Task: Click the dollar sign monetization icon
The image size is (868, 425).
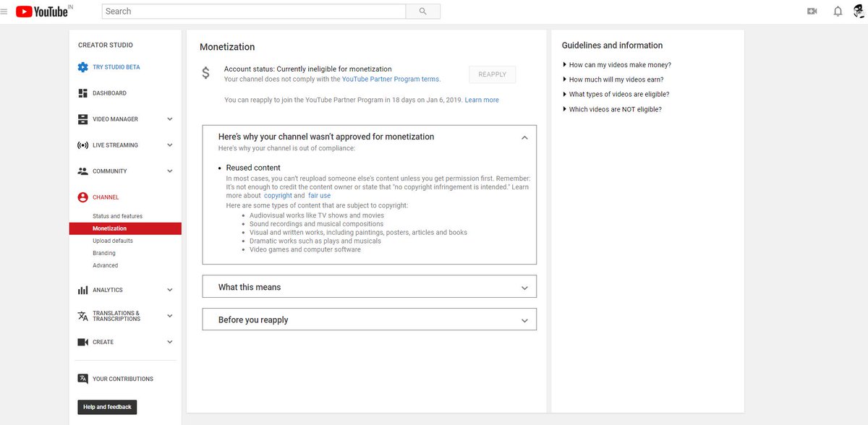Action: [x=206, y=73]
